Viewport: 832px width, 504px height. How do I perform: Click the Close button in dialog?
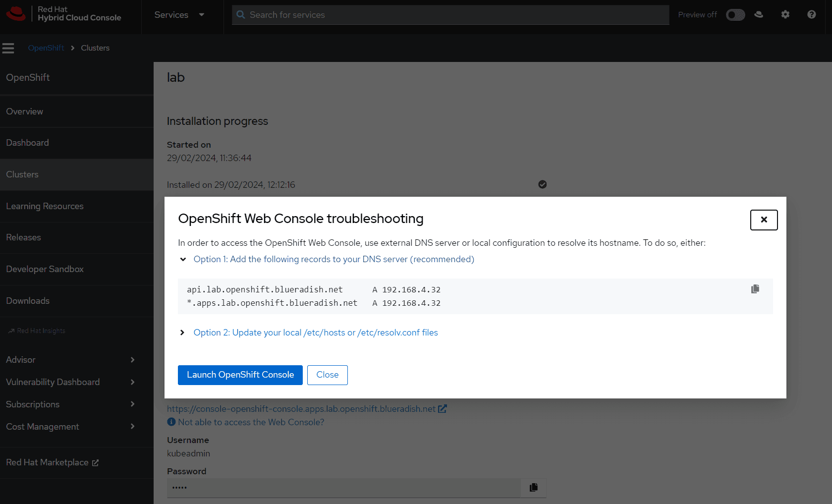pos(328,375)
